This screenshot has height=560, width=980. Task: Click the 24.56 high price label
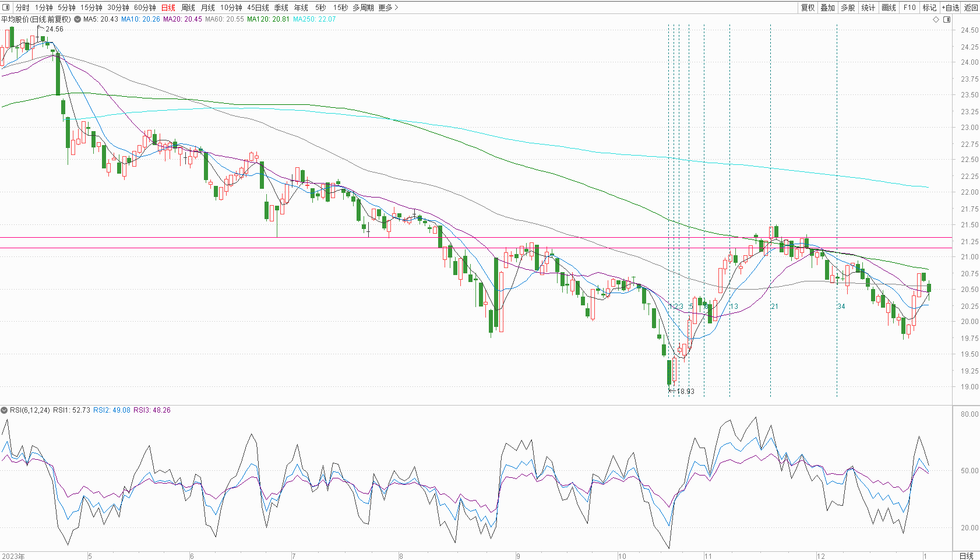click(54, 29)
